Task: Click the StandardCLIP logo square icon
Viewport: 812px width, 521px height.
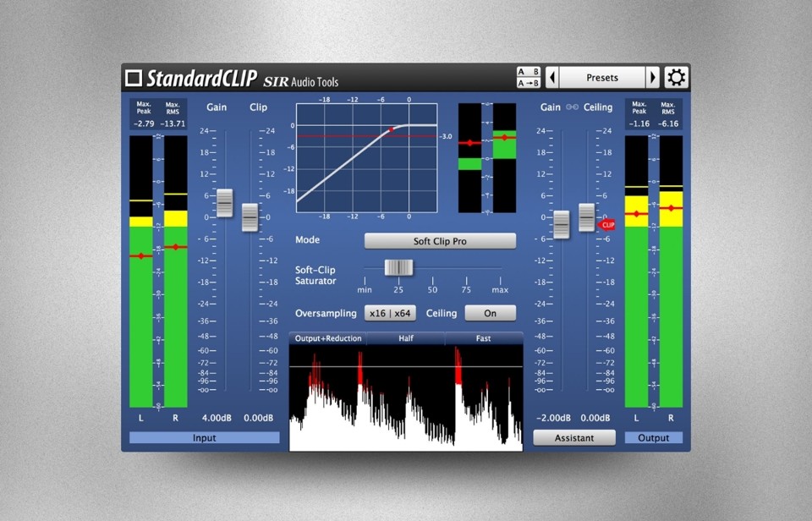Action: coord(134,78)
